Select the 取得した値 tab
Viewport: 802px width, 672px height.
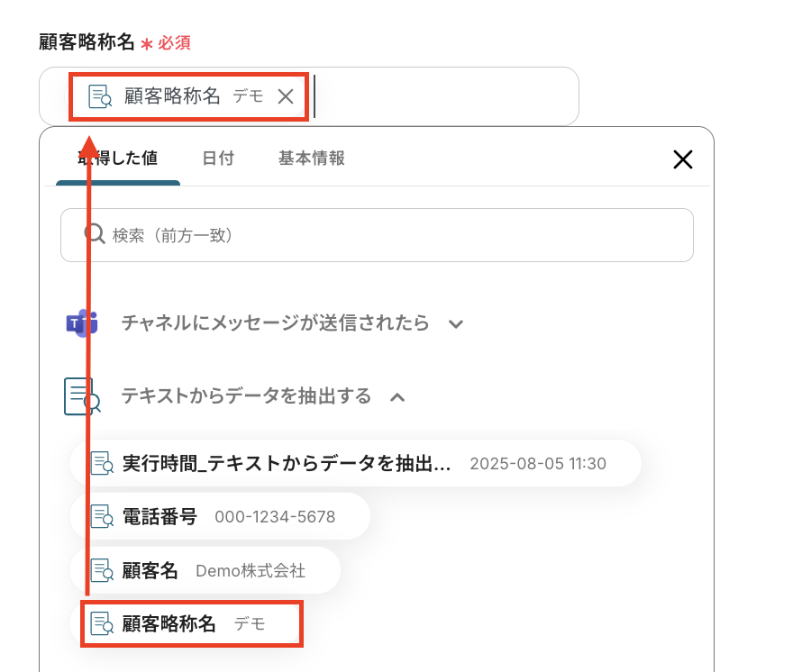[x=118, y=159]
